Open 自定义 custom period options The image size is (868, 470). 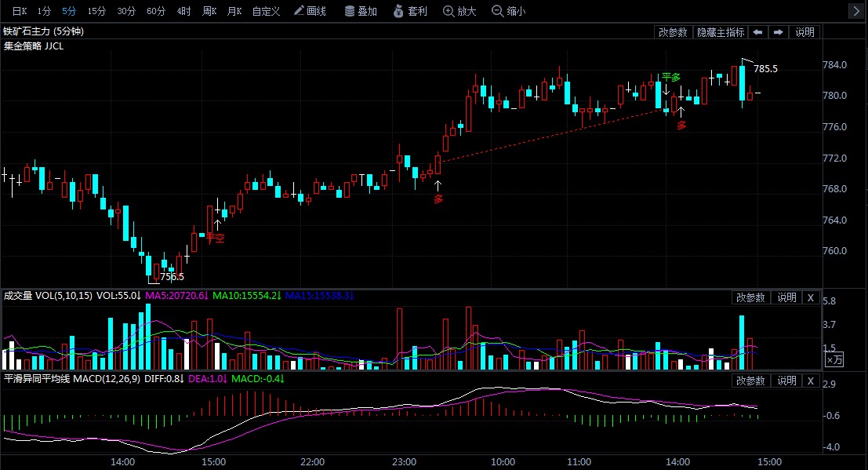[x=266, y=11]
